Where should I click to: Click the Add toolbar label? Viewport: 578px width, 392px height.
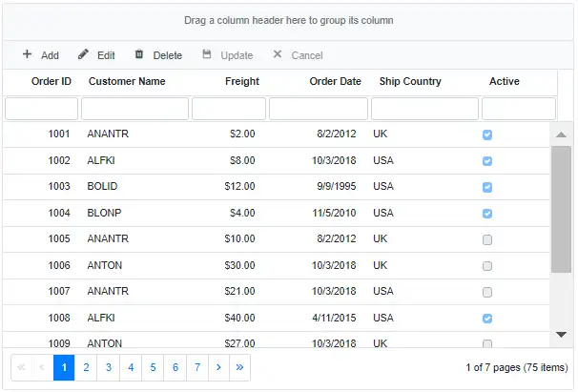[50, 55]
